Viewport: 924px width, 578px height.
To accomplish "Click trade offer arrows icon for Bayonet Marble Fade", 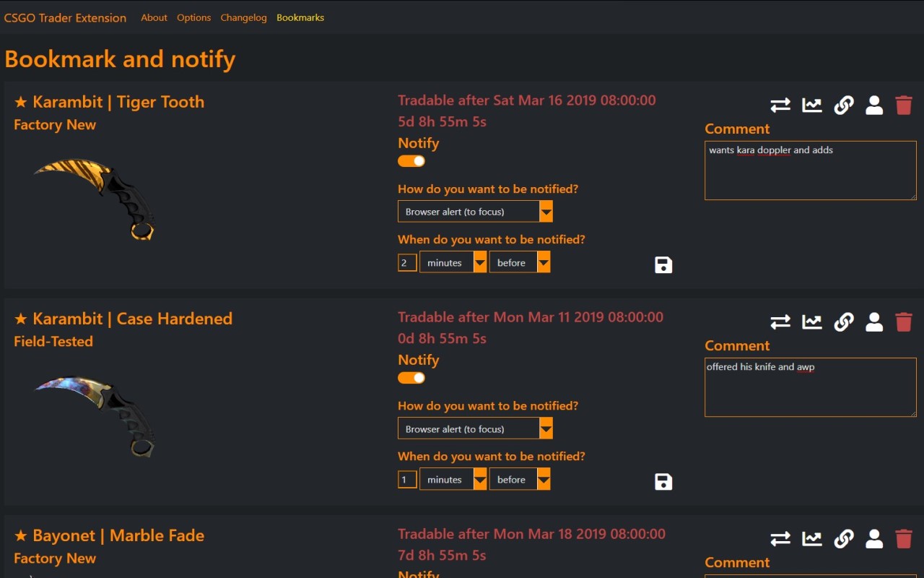I will click(x=780, y=539).
